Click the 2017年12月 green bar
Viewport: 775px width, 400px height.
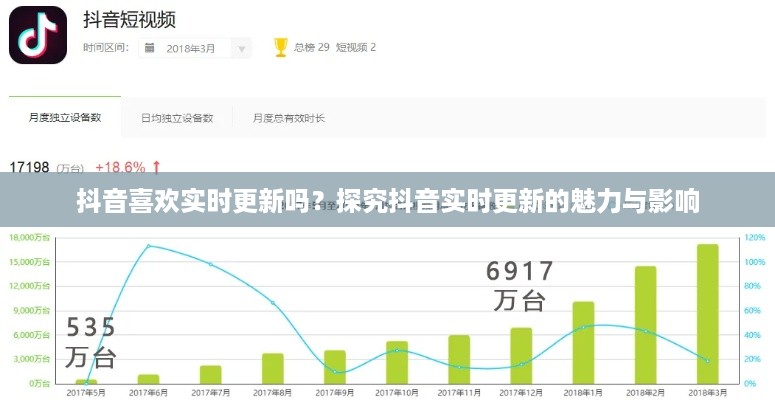click(521, 356)
